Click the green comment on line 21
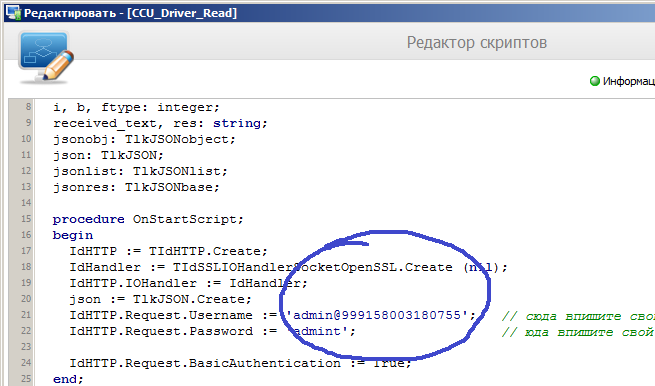This screenshot has width=655, height=386. [578, 316]
